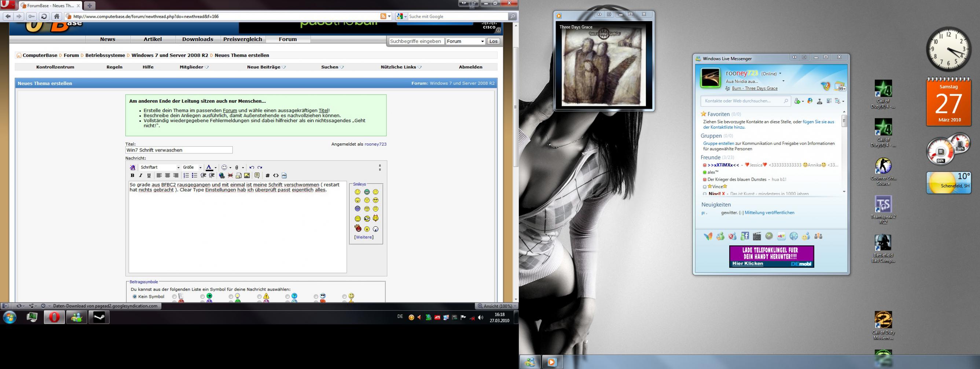Toggle italic formatting in the editor

point(141,176)
